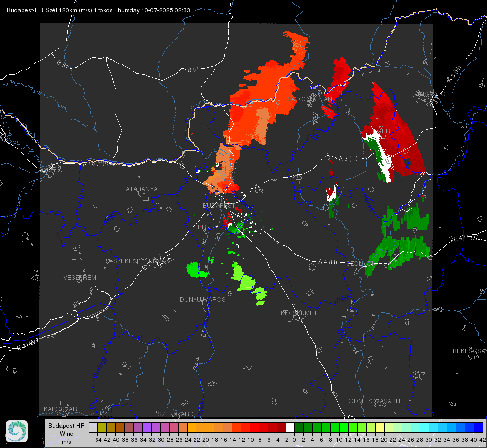Select the light gray swatch left of -64
This screenshot has height=448, width=487.
[x=93, y=427]
